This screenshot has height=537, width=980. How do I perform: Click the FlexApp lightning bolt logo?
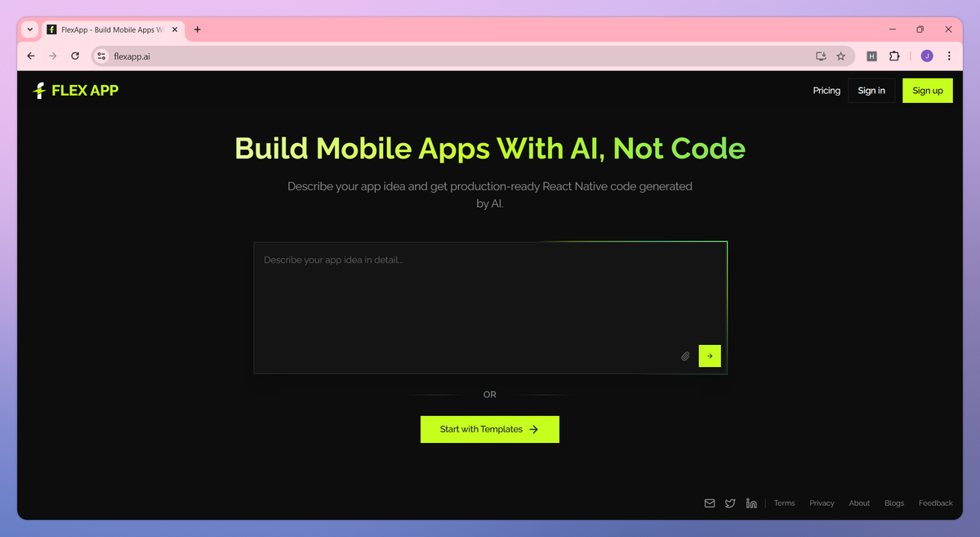point(38,91)
